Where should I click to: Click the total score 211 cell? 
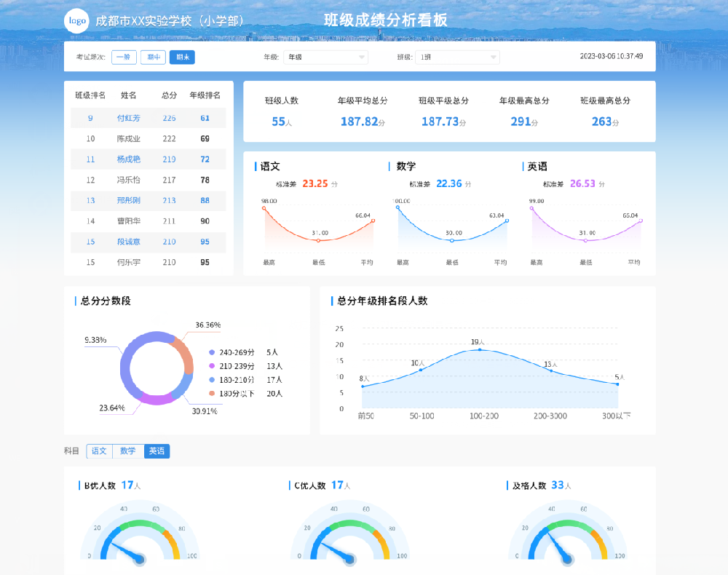[169, 221]
